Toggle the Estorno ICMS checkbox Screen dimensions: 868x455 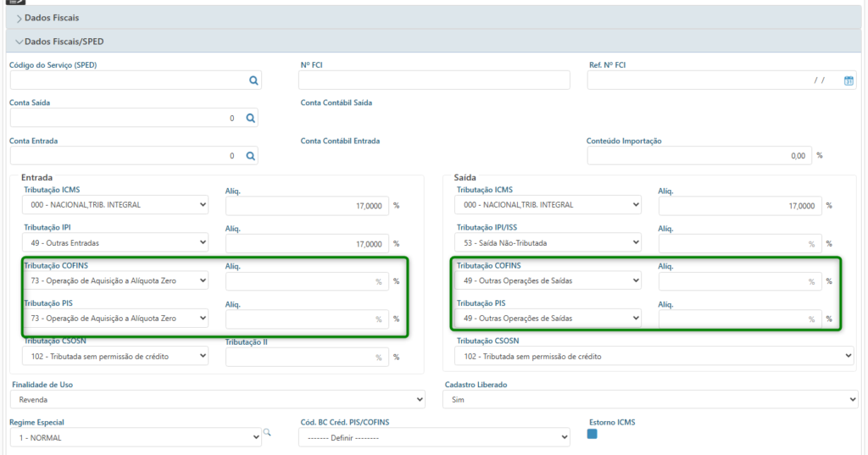[x=593, y=434]
